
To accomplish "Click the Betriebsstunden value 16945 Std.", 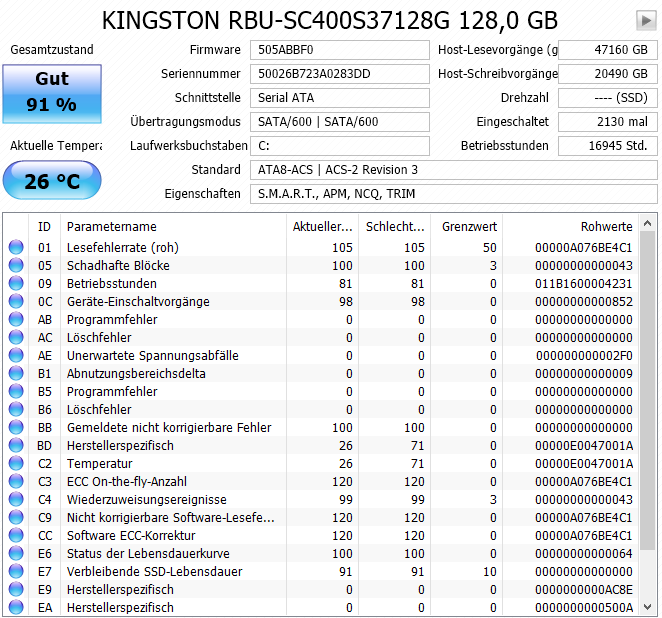I will [x=608, y=146].
